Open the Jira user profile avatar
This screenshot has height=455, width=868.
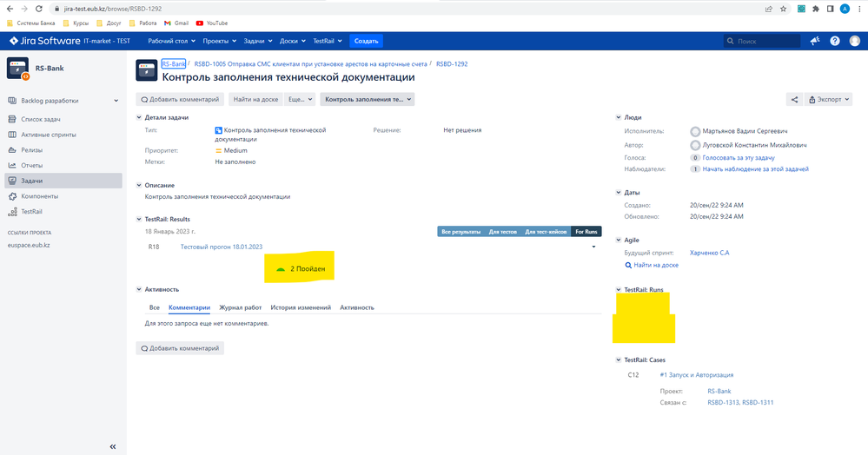tap(855, 41)
